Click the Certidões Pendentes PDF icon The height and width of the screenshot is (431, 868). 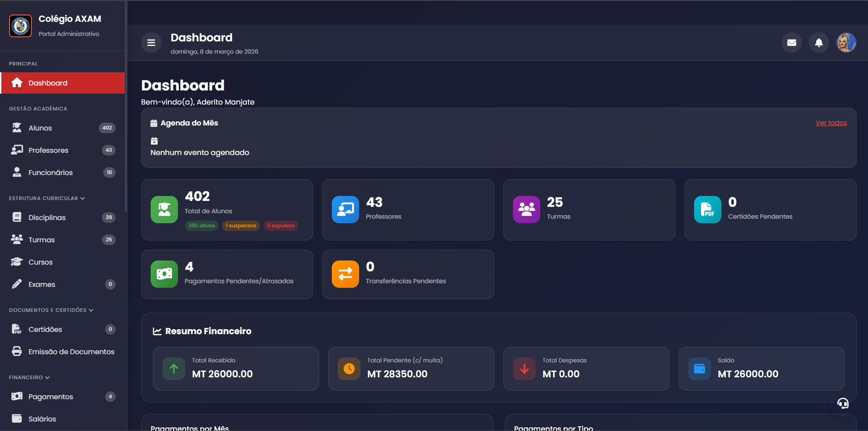[x=707, y=210]
